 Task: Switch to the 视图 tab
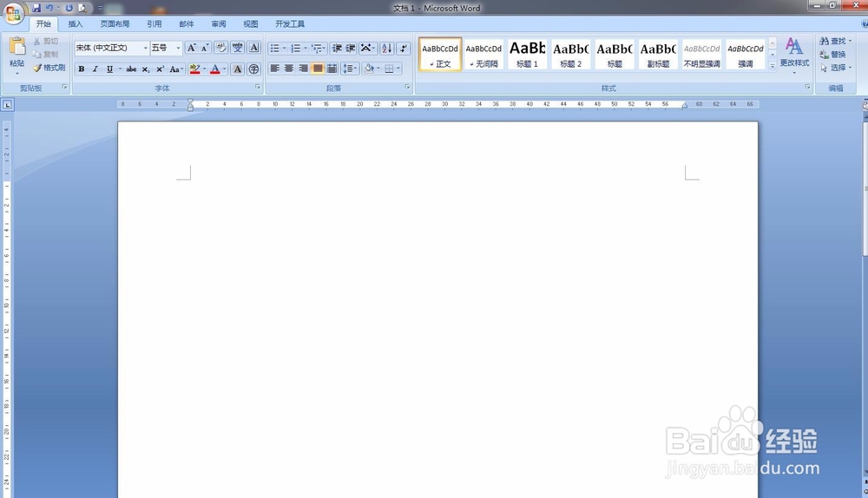(251, 23)
